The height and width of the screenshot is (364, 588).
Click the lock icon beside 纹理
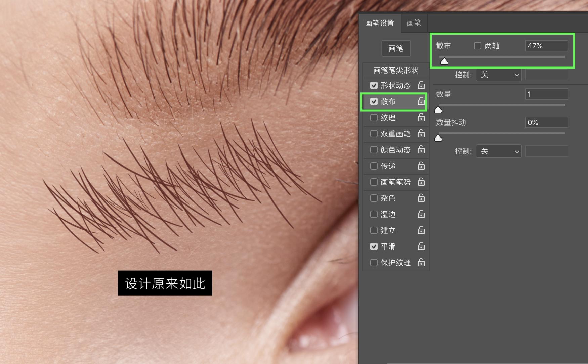[421, 118]
